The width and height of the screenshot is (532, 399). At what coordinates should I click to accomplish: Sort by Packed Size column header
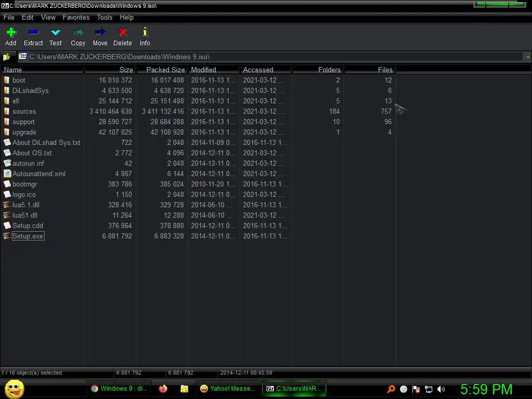[162, 70]
